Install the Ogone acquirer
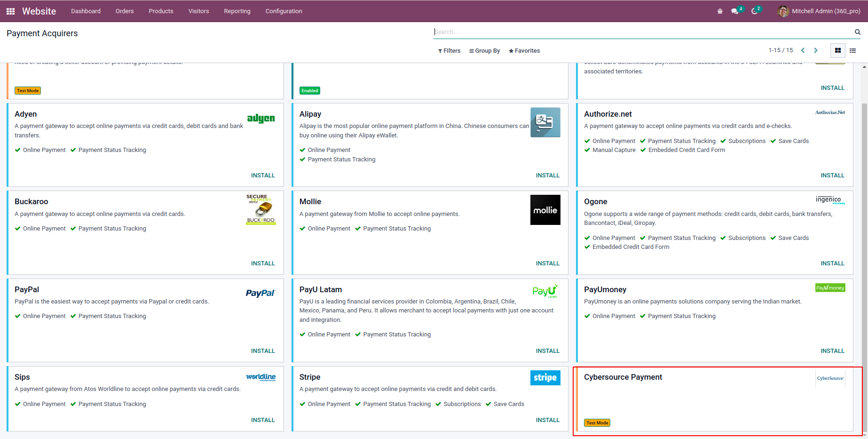 [x=833, y=263]
